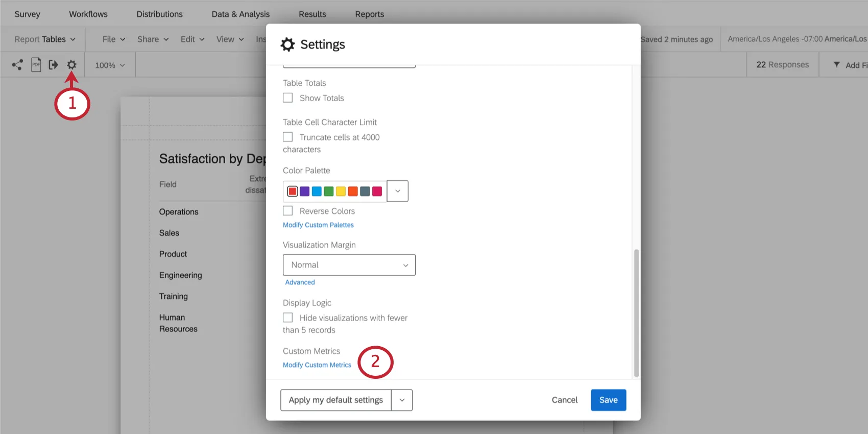Viewport: 868px width, 434px height.
Task: Click the Settings dialog gear icon
Action: (x=288, y=45)
